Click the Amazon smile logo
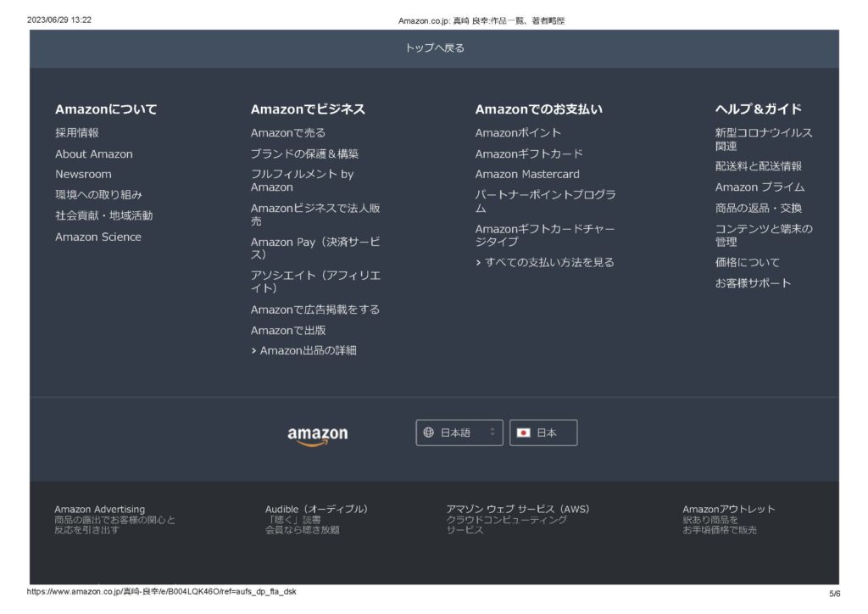868x614 pixels. pyautogui.click(x=317, y=435)
